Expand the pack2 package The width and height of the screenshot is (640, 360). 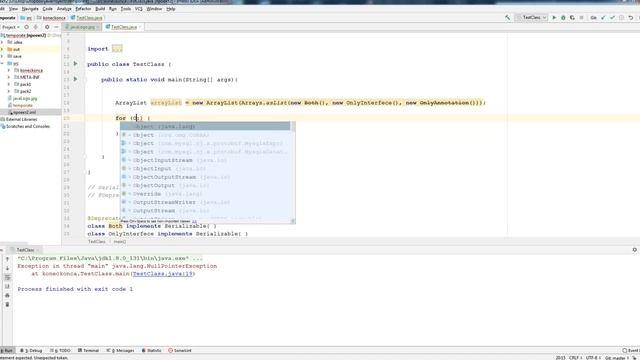pyautogui.click(x=9, y=91)
